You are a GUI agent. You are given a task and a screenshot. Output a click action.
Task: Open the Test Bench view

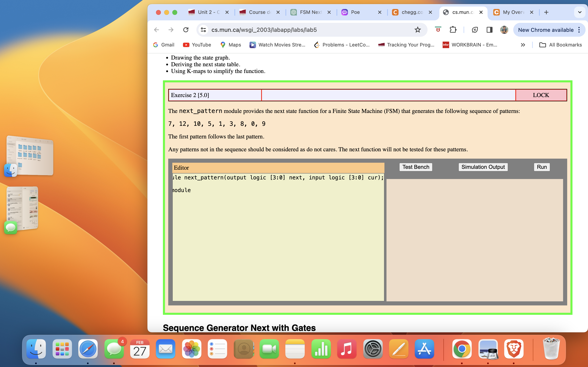point(415,167)
